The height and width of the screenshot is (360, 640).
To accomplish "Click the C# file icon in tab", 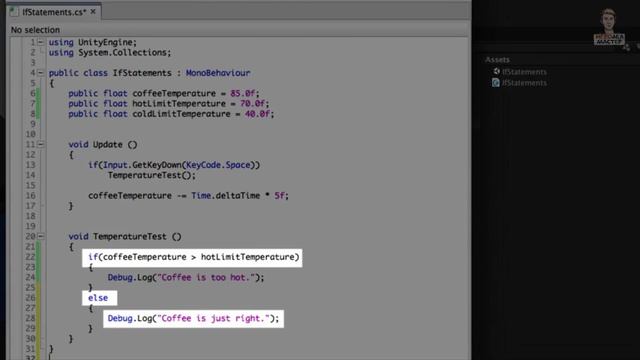I will [14, 12].
